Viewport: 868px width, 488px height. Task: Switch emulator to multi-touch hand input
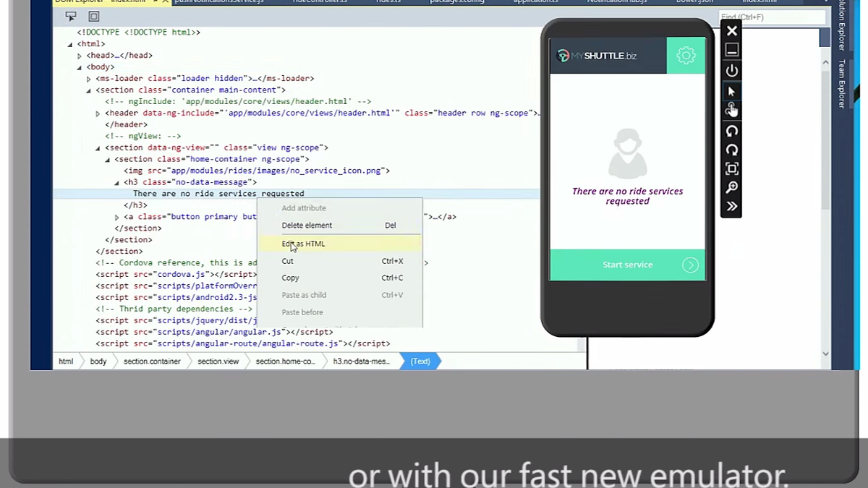(x=732, y=109)
